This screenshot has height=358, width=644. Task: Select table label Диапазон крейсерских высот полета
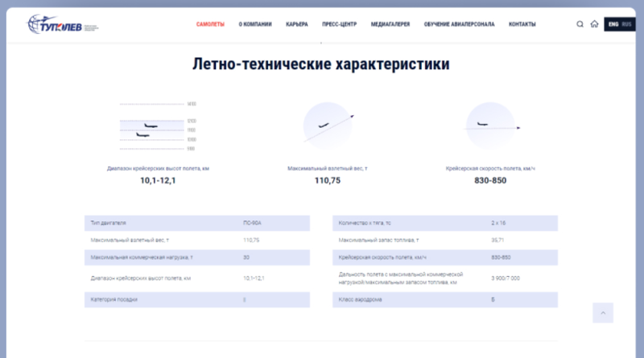point(140,278)
